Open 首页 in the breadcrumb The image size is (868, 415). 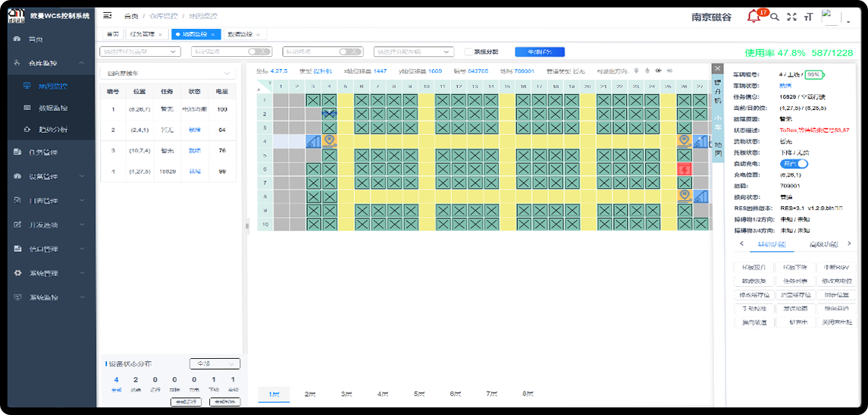[131, 16]
